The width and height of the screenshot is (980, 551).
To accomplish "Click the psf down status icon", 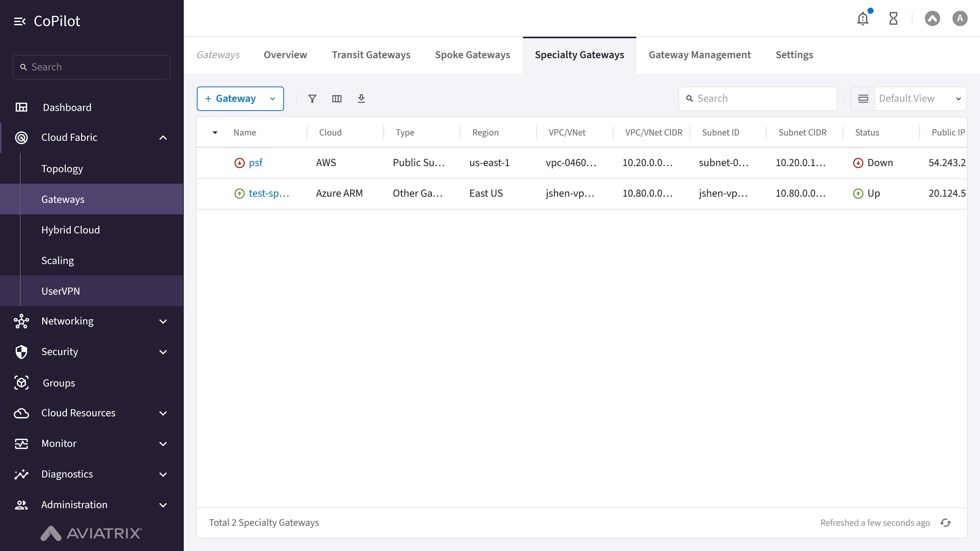I will click(x=239, y=163).
